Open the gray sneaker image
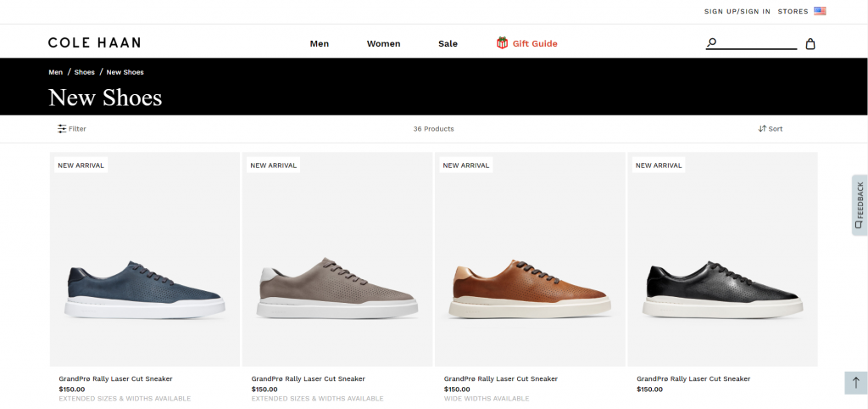The width and height of the screenshot is (868, 409). pos(337,259)
